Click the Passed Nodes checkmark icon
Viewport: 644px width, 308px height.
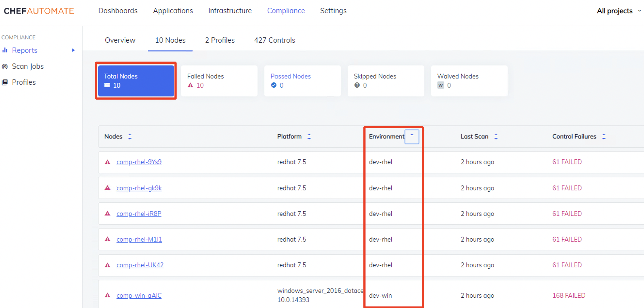pos(274,85)
